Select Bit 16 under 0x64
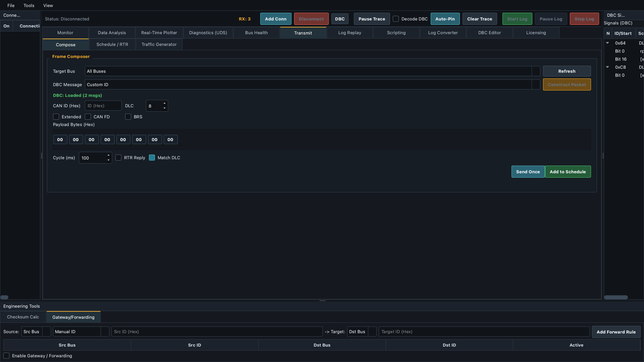This screenshot has height=362, width=644. click(621, 59)
